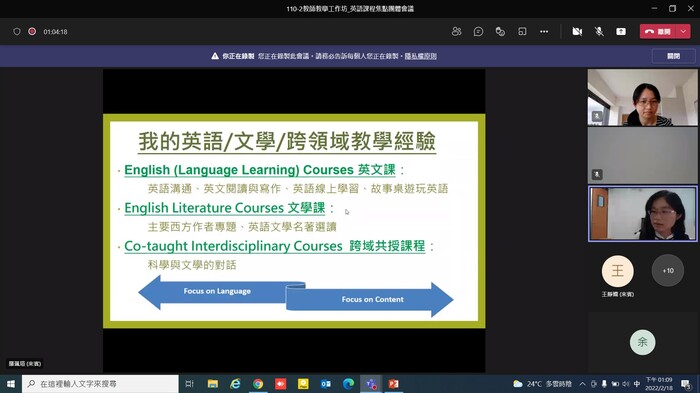Click the Windows Start button

pos(11,384)
